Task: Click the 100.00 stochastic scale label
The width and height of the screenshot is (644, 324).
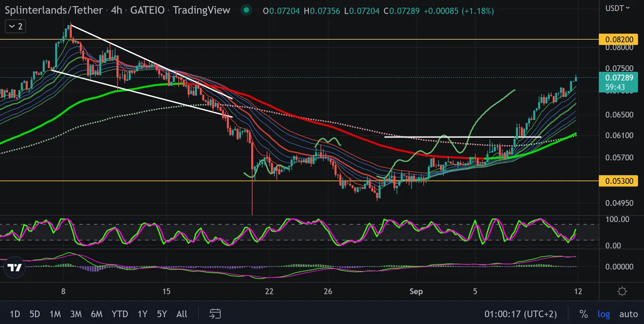Action: point(618,219)
